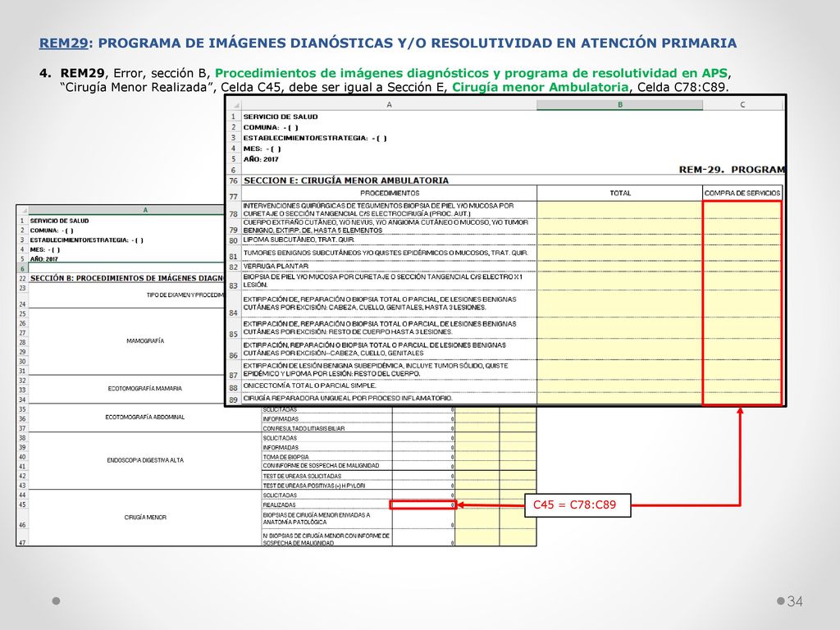Screen dimensions: 840x630
Task: Click 'COMUNA: - ( )' in the Sección B sheet
Action: 52,231
